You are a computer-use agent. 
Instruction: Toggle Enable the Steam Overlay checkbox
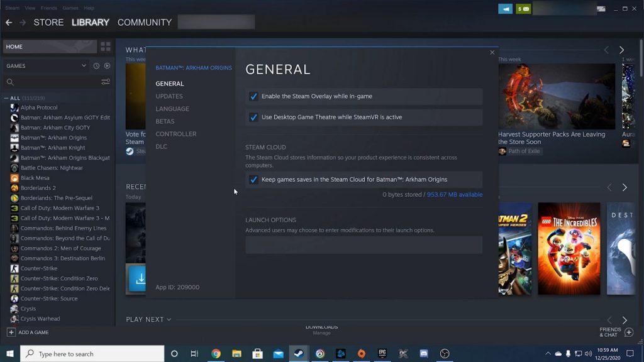pyautogui.click(x=253, y=96)
